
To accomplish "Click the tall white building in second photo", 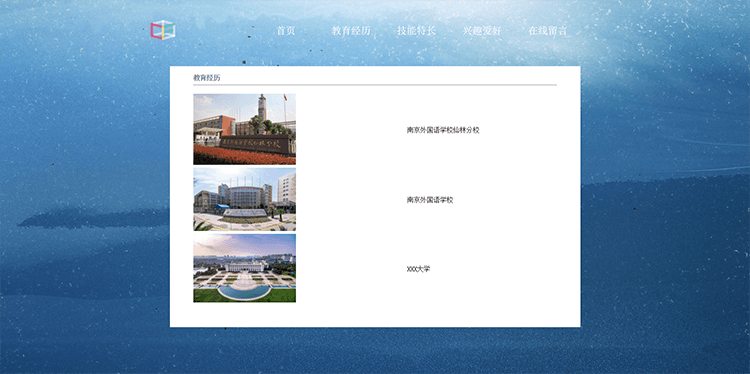I will [287, 188].
